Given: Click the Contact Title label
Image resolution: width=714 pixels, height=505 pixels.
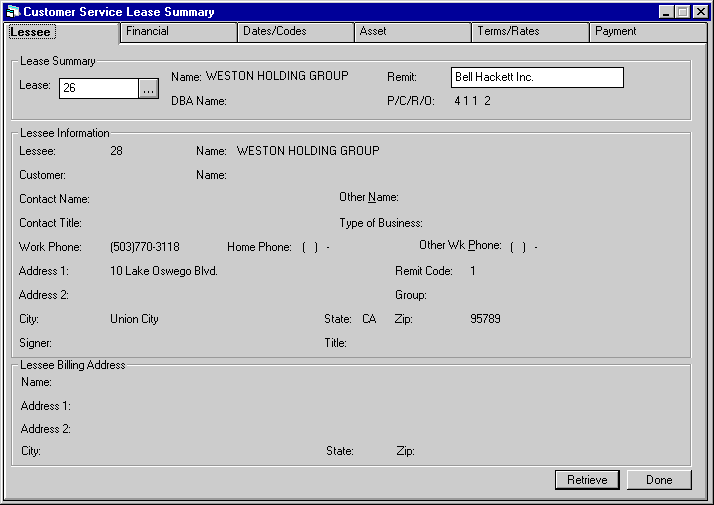Looking at the screenshot, I should tap(51, 223).
